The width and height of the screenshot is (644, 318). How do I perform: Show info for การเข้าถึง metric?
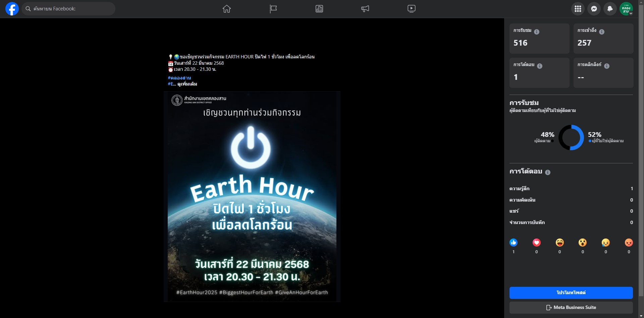pyautogui.click(x=602, y=32)
